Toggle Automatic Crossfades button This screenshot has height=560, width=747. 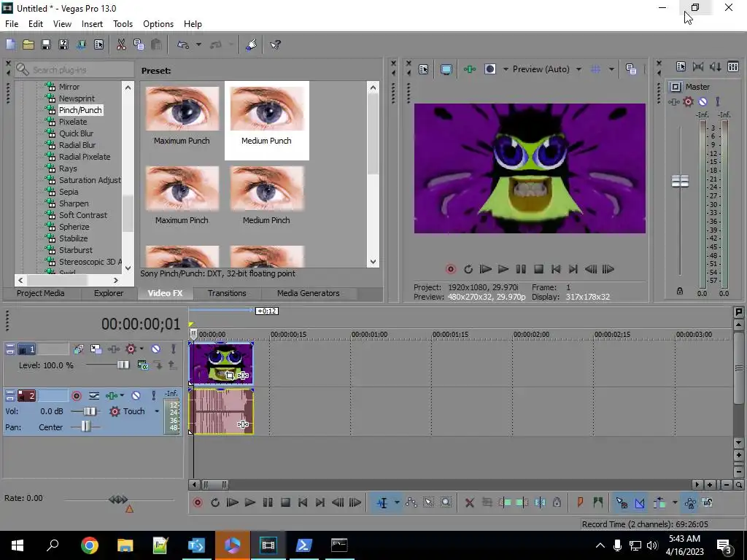(x=639, y=502)
